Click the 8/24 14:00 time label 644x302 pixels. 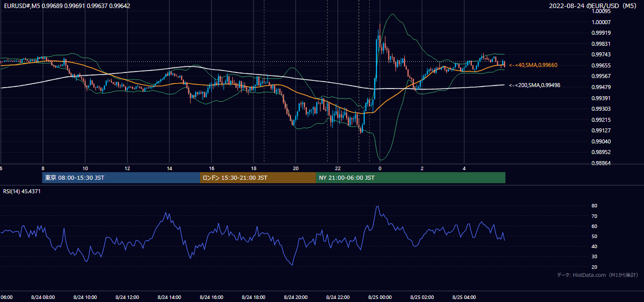pos(169,297)
